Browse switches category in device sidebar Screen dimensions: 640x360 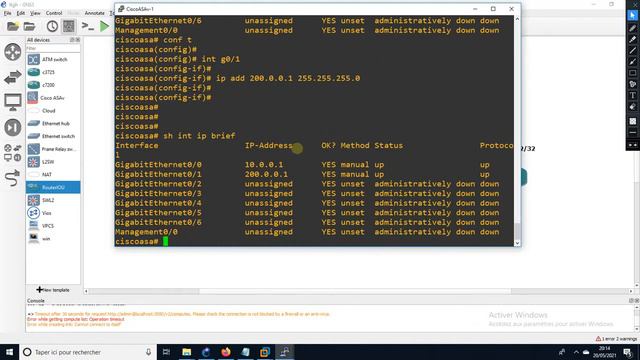[13, 77]
